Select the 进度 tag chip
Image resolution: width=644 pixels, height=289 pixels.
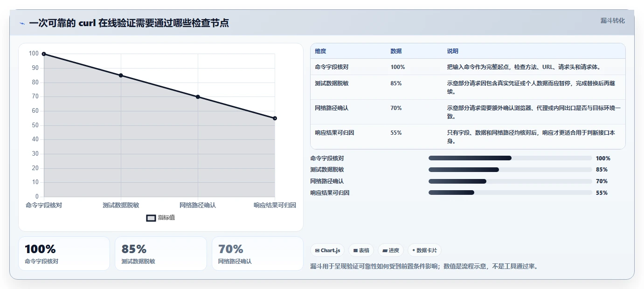pyautogui.click(x=391, y=250)
